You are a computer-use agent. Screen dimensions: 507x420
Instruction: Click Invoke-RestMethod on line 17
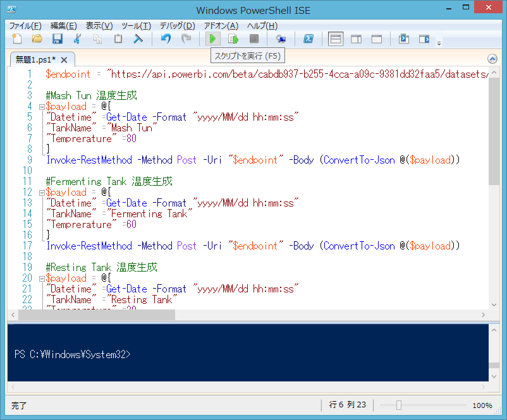(x=89, y=246)
